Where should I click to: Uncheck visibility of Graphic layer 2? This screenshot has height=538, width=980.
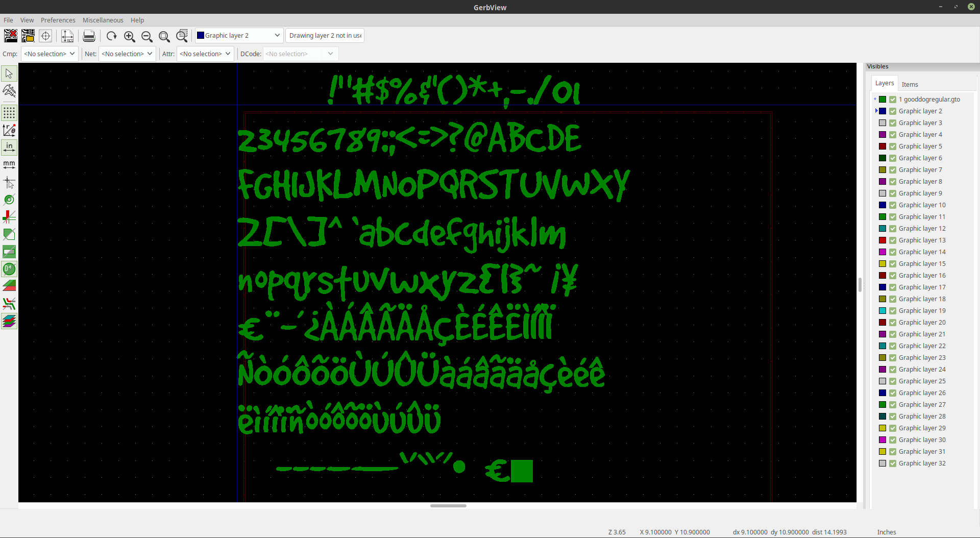tap(893, 111)
